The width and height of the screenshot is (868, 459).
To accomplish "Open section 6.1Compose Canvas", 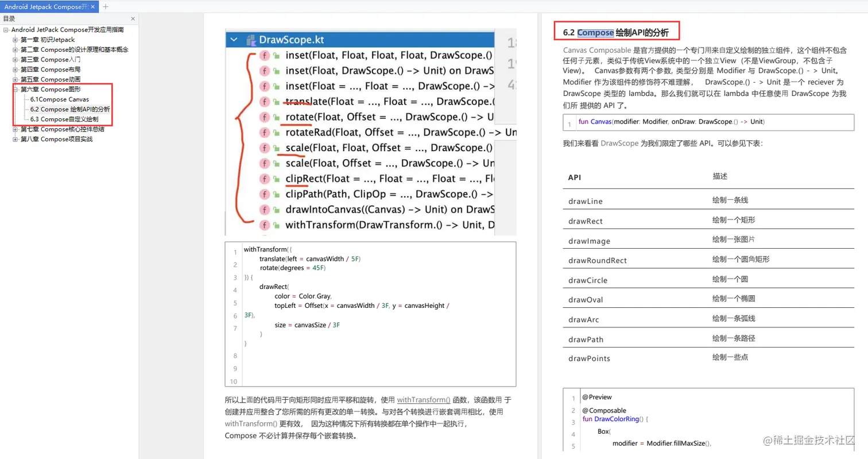I will (x=60, y=99).
